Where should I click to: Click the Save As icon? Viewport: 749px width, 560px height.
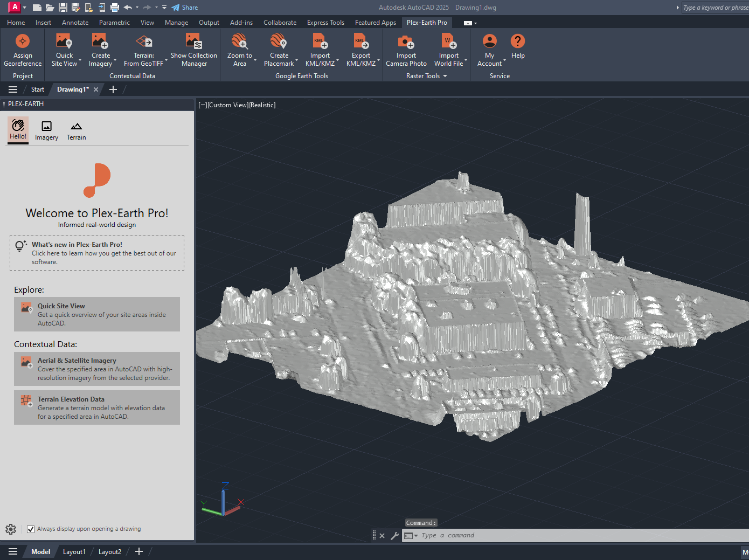tap(75, 8)
